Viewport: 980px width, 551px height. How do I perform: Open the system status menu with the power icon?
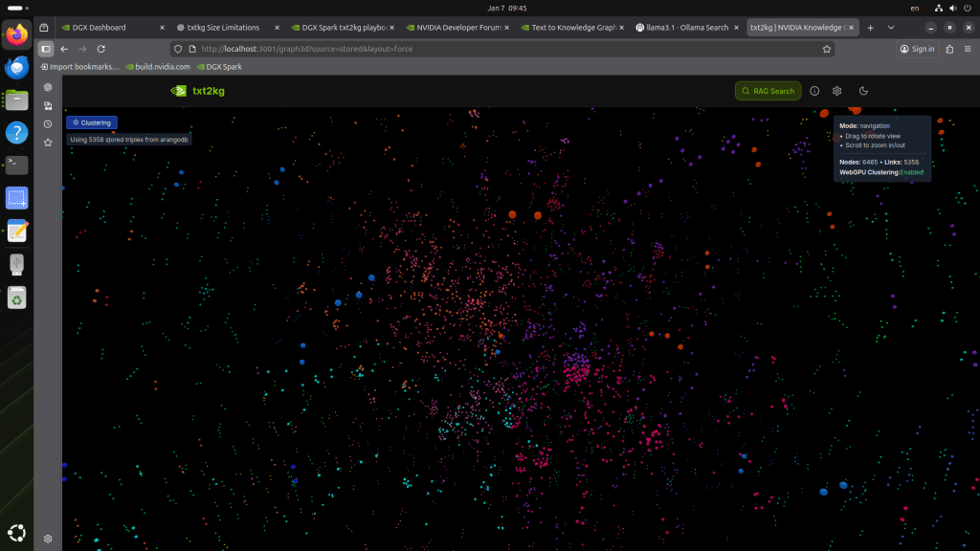(x=966, y=8)
